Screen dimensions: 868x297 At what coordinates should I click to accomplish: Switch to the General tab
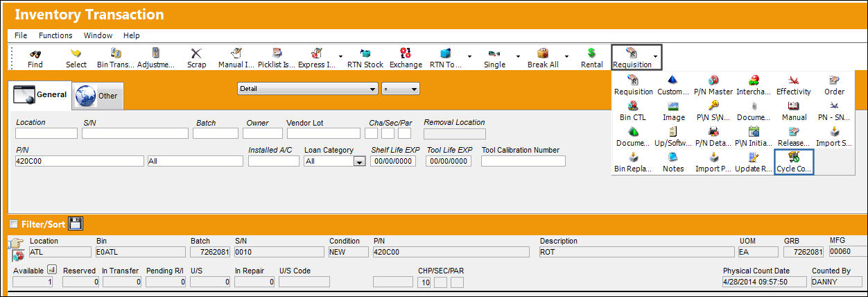click(40, 95)
